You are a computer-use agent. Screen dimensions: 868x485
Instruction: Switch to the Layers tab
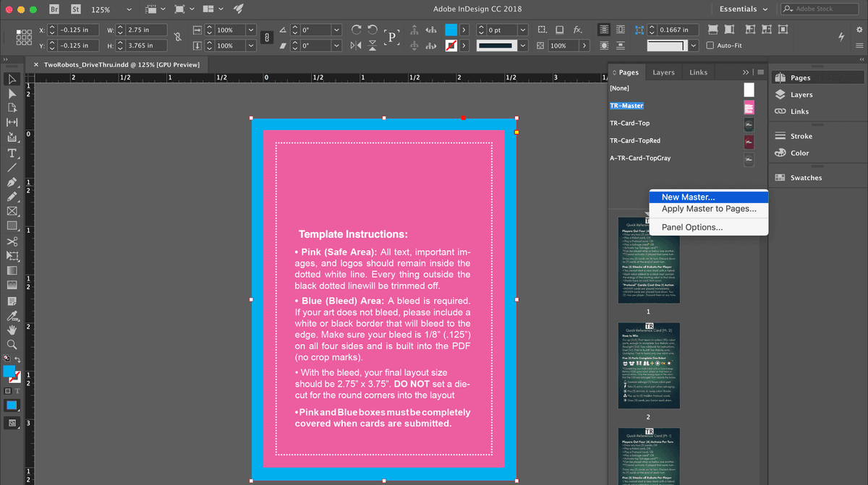[x=663, y=72]
